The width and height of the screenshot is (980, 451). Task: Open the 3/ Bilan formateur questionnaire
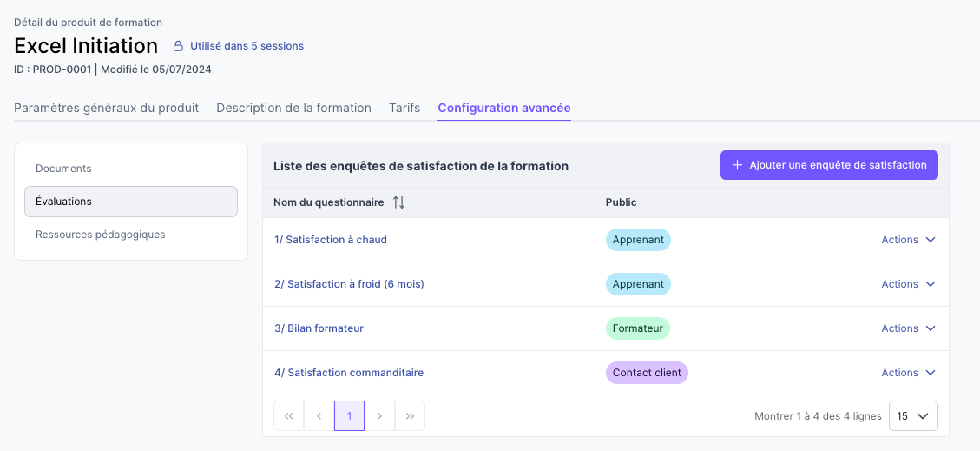point(319,328)
